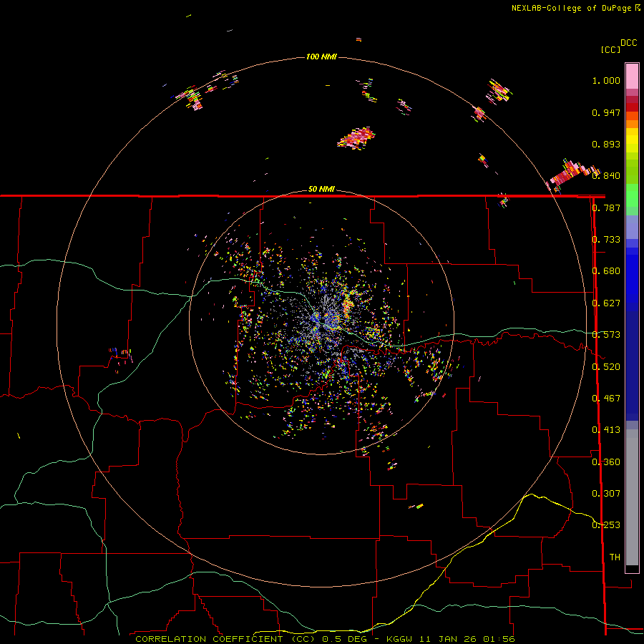Click the radar site center of the rings
This screenshot has height=644, width=644.
tap(321, 323)
